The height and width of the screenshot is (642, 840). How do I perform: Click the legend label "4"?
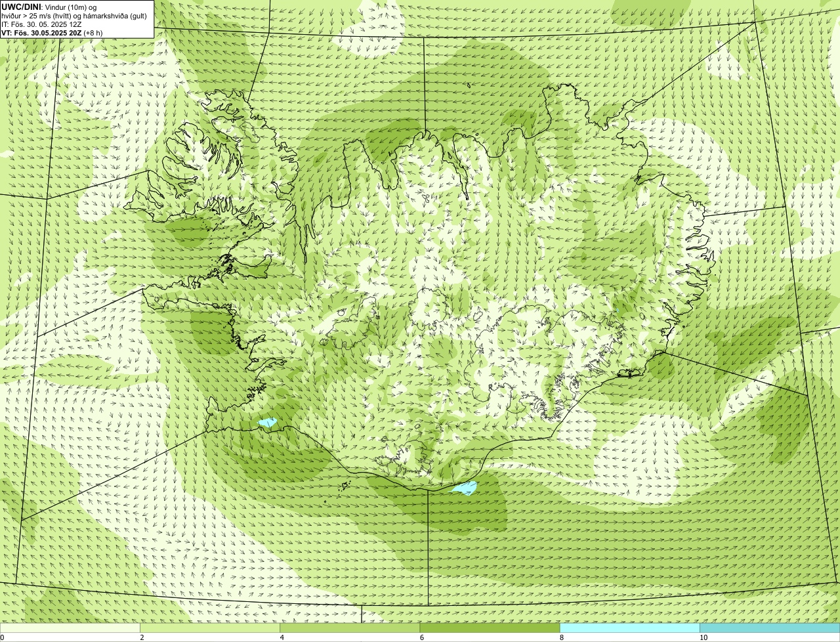282,637
